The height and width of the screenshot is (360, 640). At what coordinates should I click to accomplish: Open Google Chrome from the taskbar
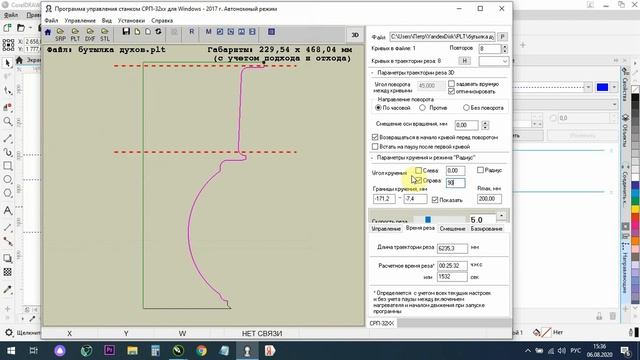pyautogui.click(x=201, y=351)
